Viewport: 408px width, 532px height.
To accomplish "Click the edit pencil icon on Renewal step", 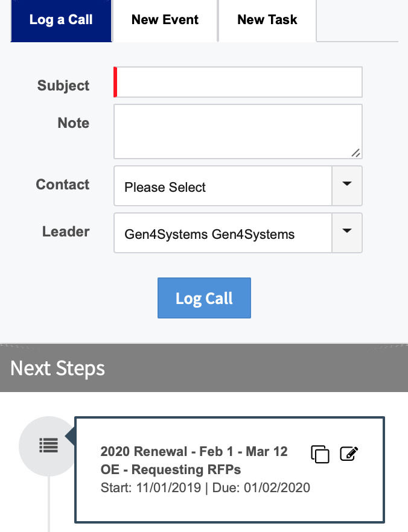I will click(349, 454).
